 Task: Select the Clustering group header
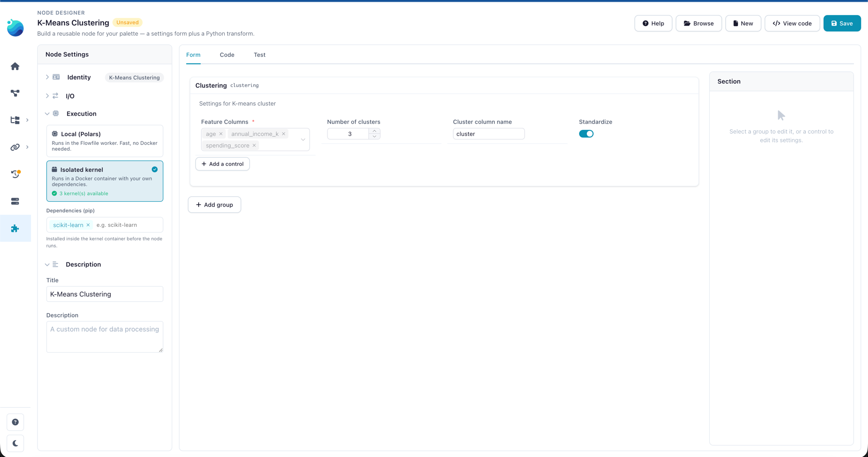444,85
